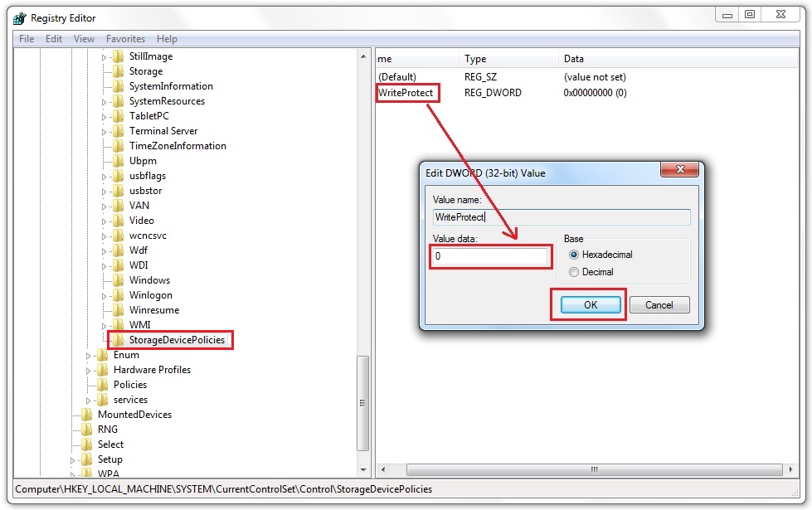Click the Value data input field
The width and height of the screenshot is (812, 510).
pos(490,256)
